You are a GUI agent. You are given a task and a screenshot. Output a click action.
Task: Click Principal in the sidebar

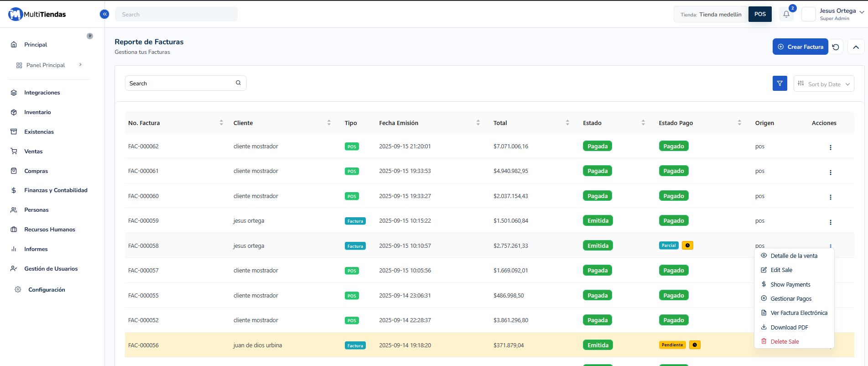(36, 45)
